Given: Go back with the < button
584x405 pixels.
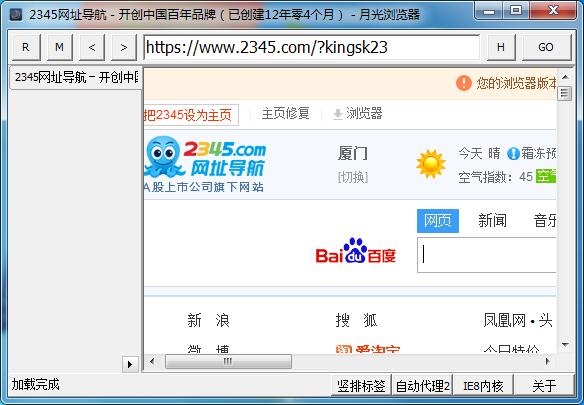Looking at the screenshot, I should [x=92, y=47].
